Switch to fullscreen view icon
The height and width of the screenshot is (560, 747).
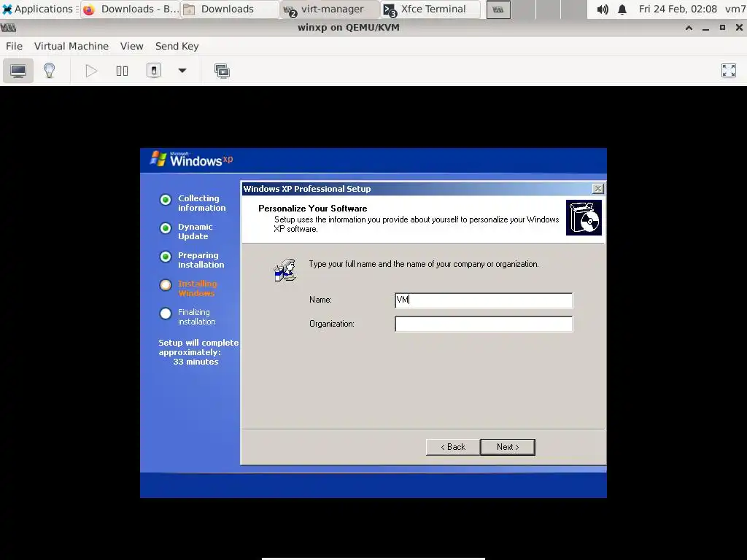coord(729,71)
